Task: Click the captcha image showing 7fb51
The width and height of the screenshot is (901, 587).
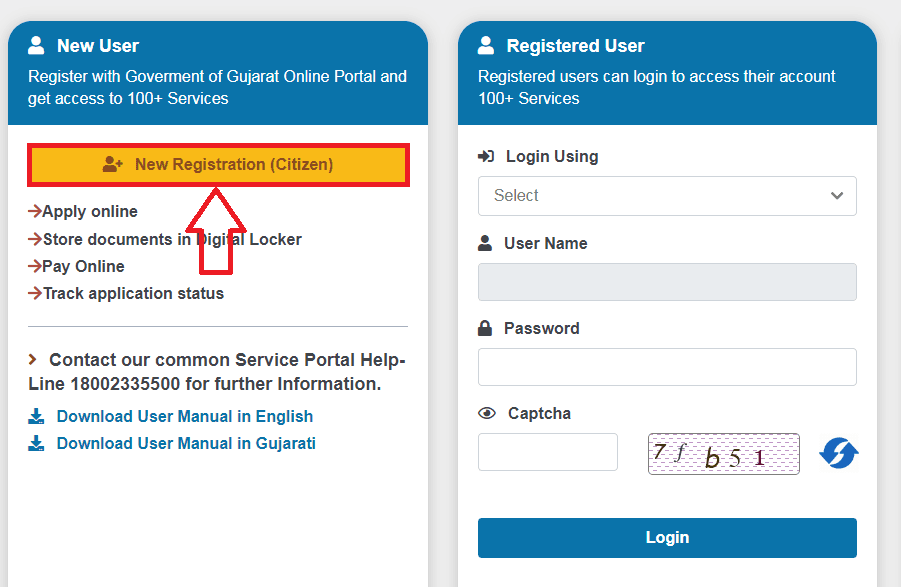Action: pyautogui.click(x=724, y=453)
